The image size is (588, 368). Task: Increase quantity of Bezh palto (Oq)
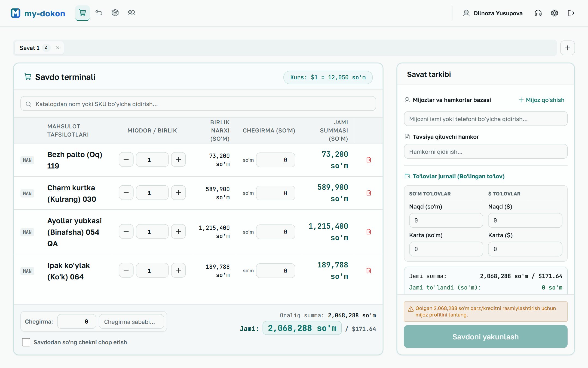[x=178, y=159]
